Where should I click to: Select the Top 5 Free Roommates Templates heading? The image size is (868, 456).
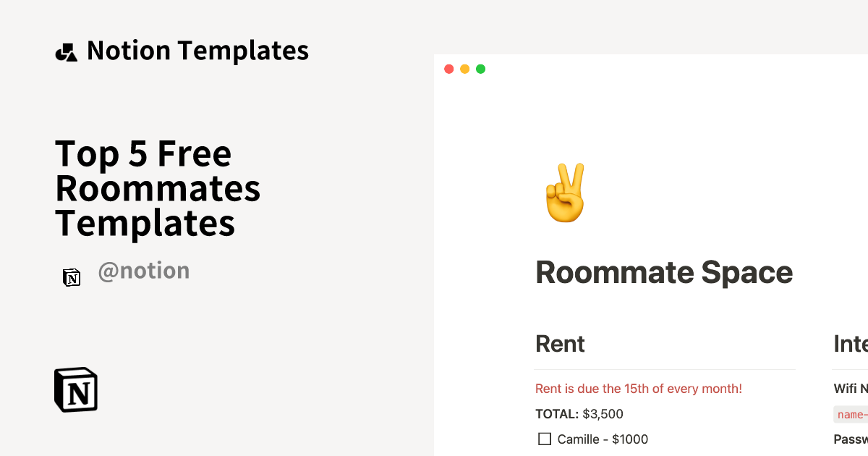158,189
